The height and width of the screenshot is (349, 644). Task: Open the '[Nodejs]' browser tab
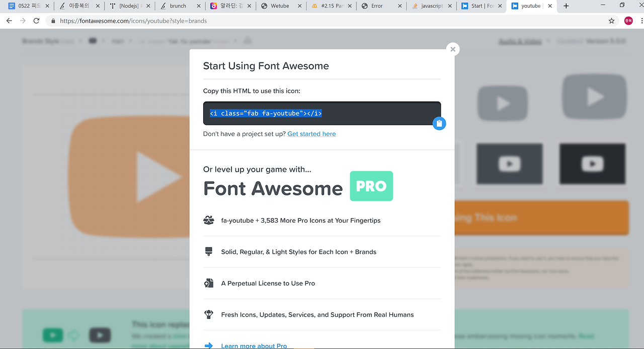click(x=130, y=6)
